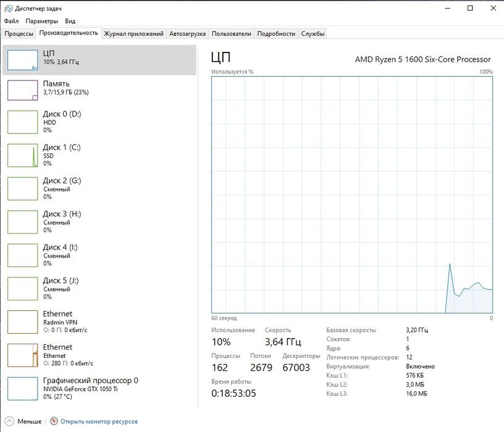Select Диск 3 (H:) graph thumbnail

pyautogui.click(x=22, y=222)
